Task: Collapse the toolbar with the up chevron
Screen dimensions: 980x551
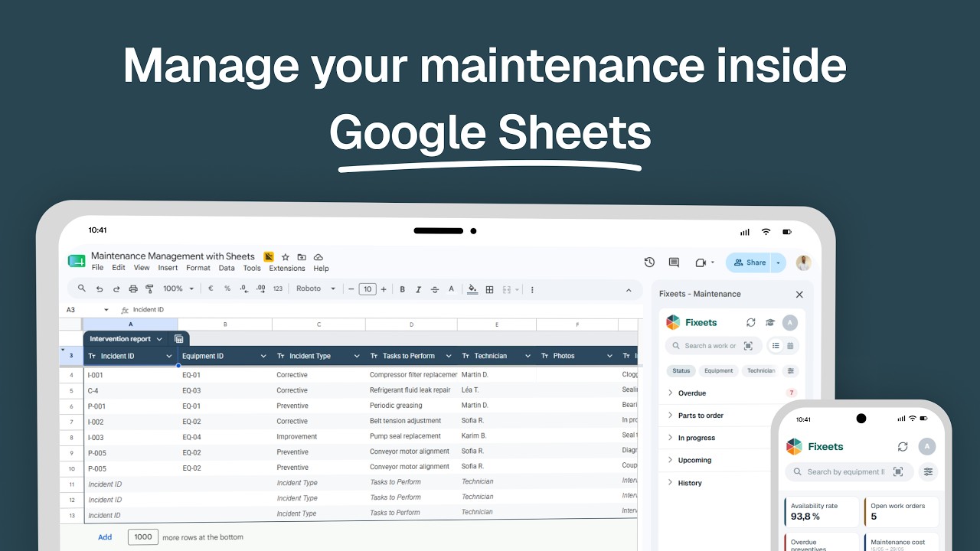Action: pyautogui.click(x=629, y=290)
